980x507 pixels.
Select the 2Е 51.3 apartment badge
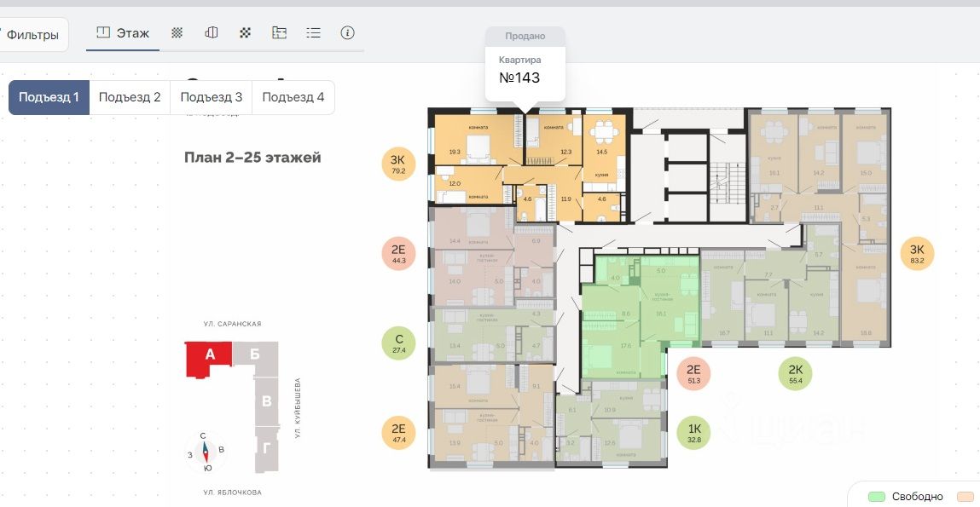pyautogui.click(x=693, y=373)
